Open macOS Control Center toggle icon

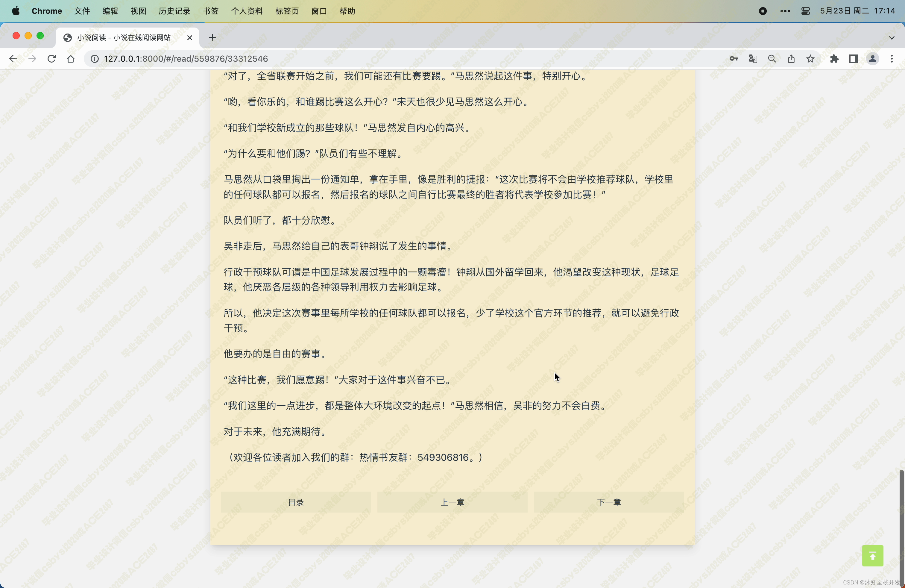(x=805, y=11)
